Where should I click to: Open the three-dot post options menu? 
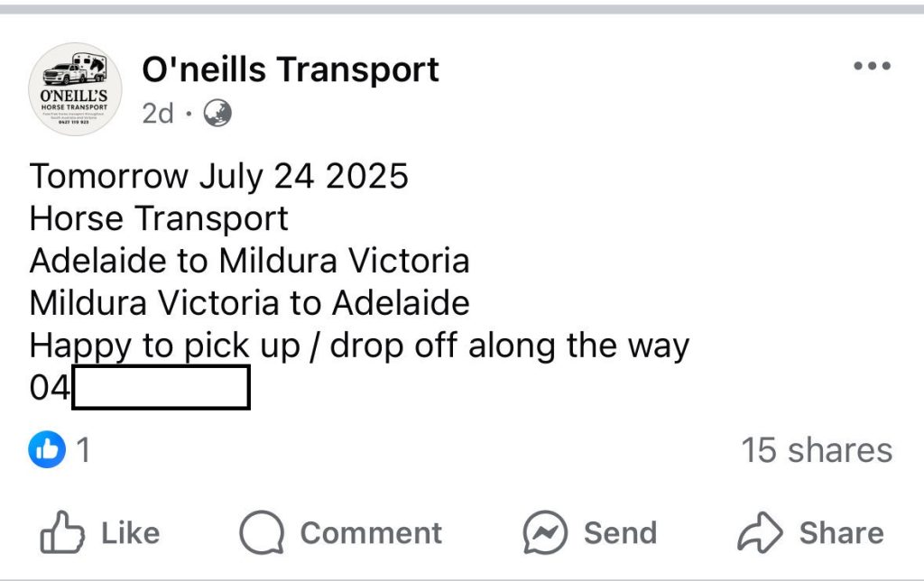[x=872, y=68]
